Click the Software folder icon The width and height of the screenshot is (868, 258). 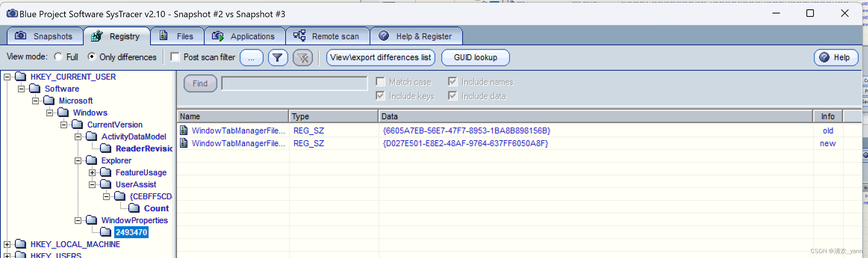click(x=35, y=89)
